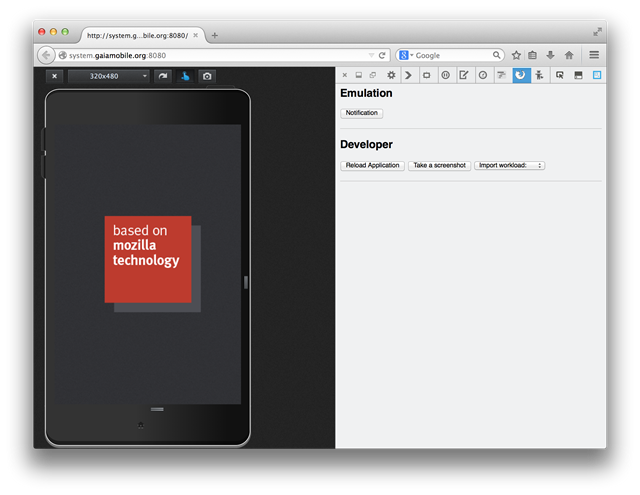
Task: Open the Style Editor tab
Action: click(464, 75)
